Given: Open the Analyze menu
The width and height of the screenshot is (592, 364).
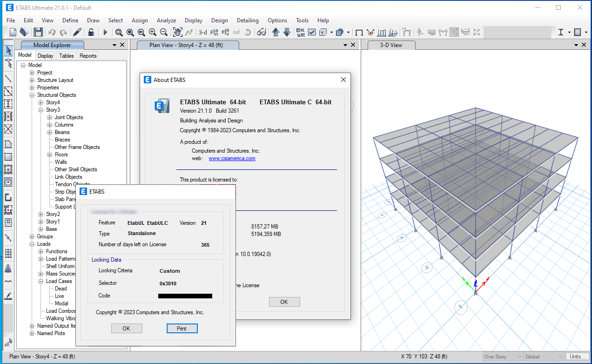Looking at the screenshot, I should click(166, 20).
